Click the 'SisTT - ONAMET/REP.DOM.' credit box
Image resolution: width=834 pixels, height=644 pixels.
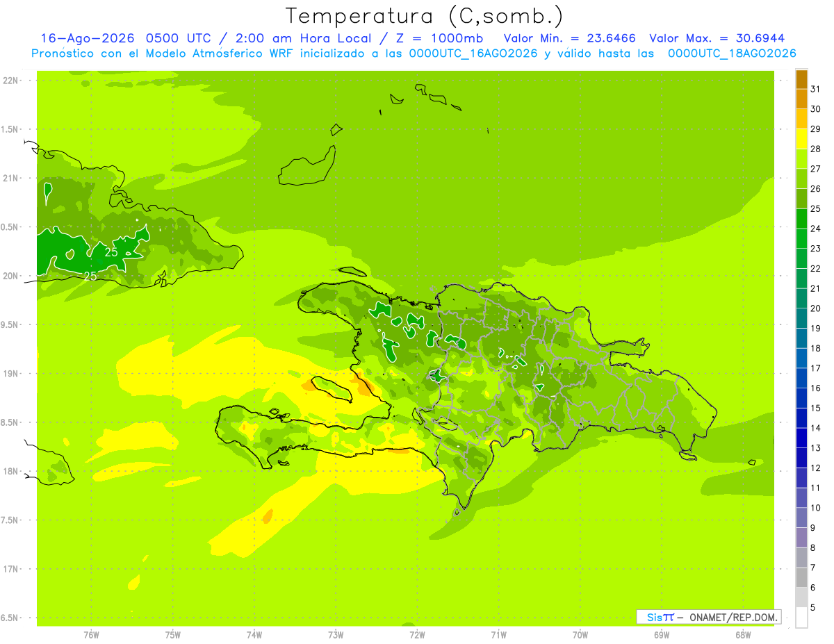tap(708, 617)
